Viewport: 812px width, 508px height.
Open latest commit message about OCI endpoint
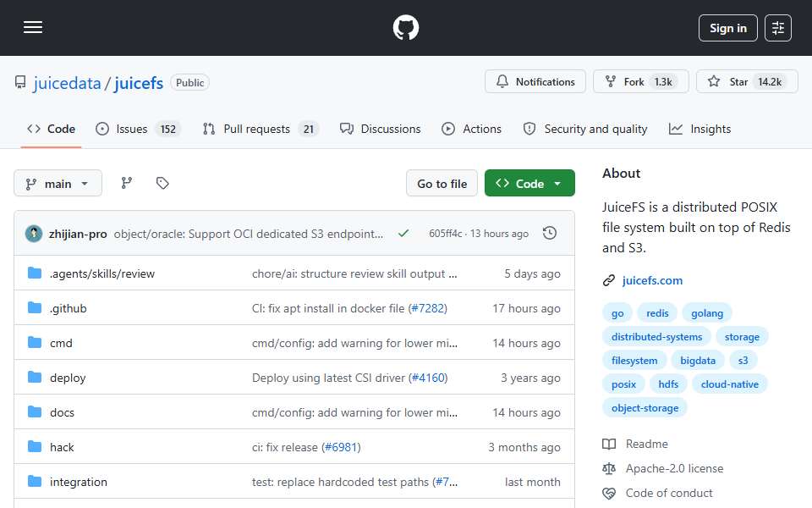tap(249, 235)
